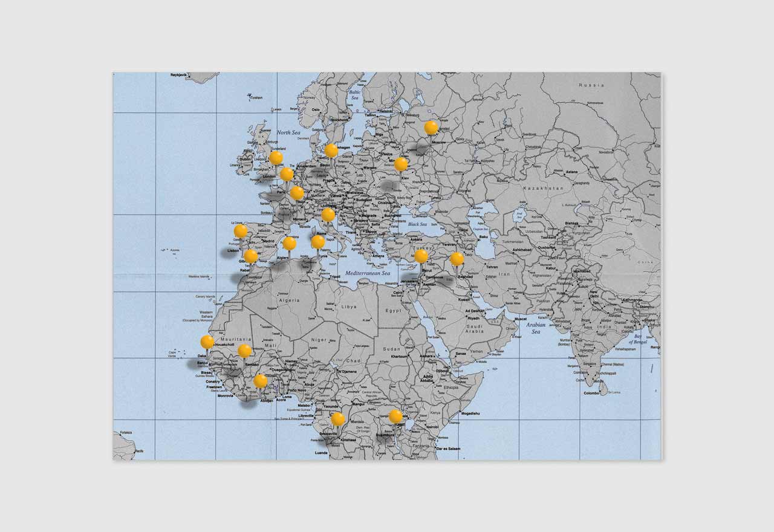This screenshot has width=774, height=532.
Task: Click the 'Libya' country label
Action: [x=349, y=307]
